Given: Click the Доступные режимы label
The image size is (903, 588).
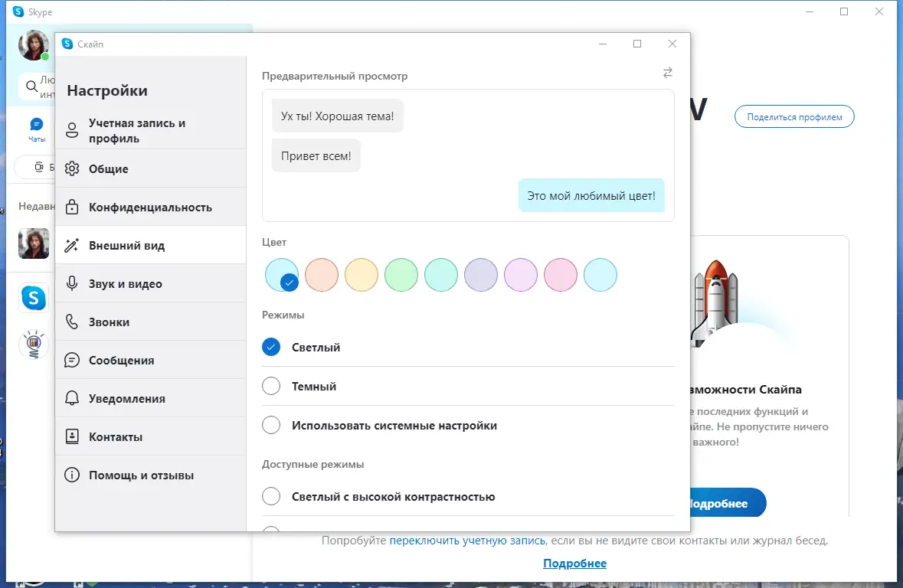Looking at the screenshot, I should [x=312, y=464].
